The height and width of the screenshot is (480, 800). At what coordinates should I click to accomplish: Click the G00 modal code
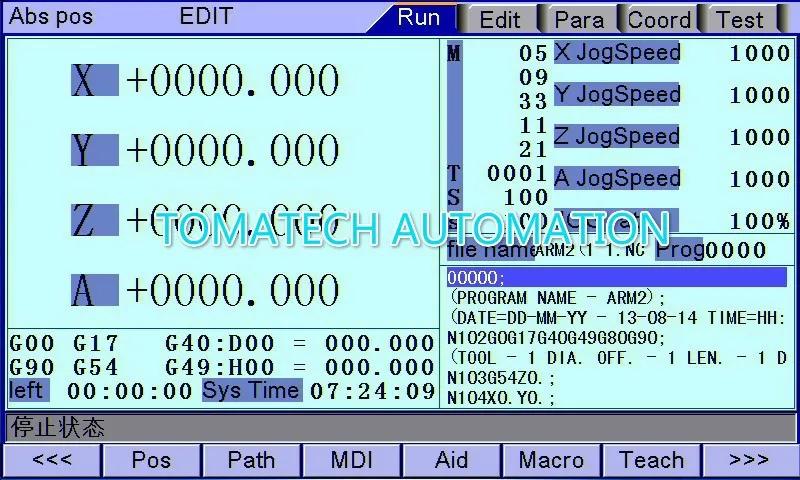32,343
